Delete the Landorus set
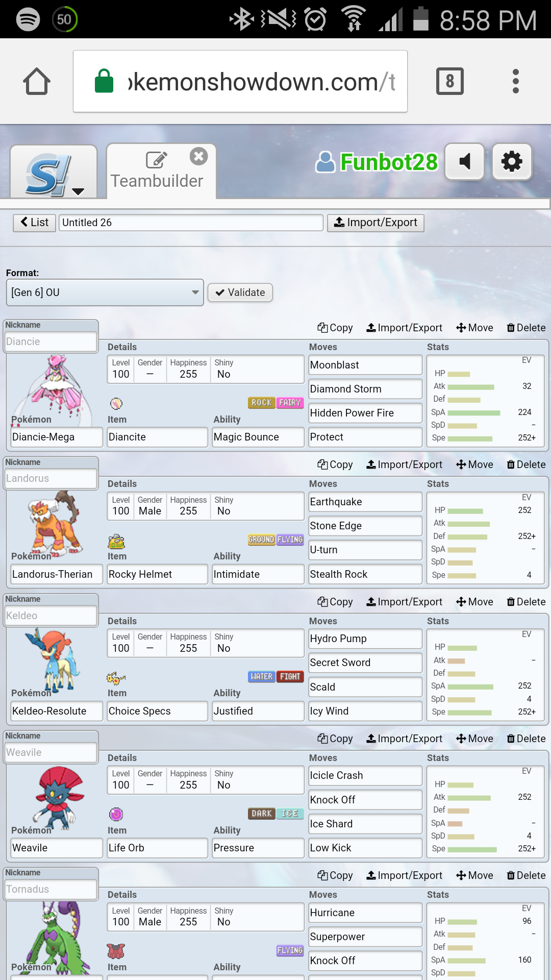This screenshot has height=980, width=551. (x=526, y=464)
